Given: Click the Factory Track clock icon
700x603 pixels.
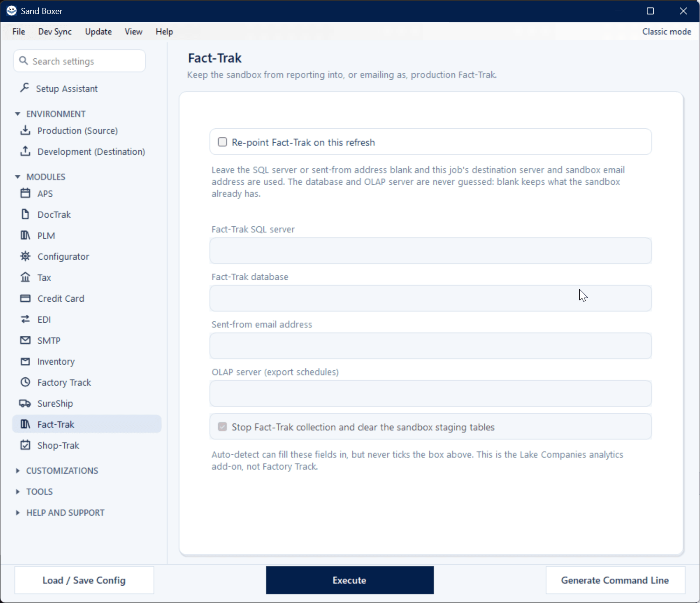Looking at the screenshot, I should pyautogui.click(x=26, y=382).
